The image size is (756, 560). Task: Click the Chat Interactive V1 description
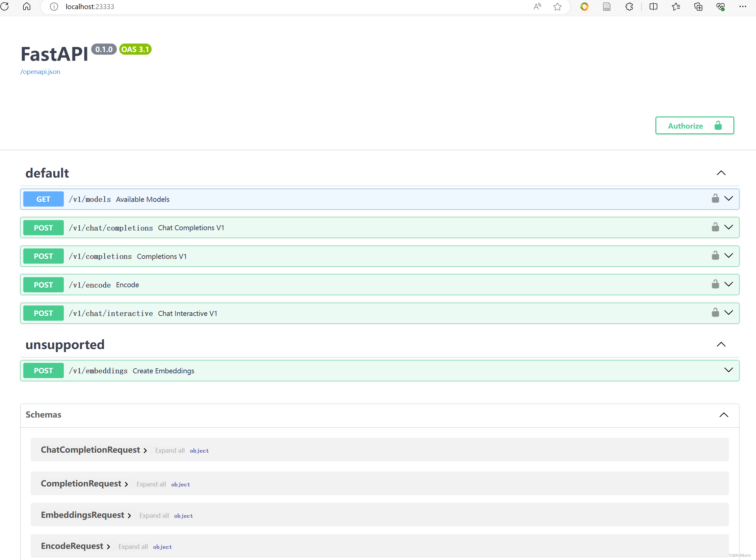coord(187,313)
